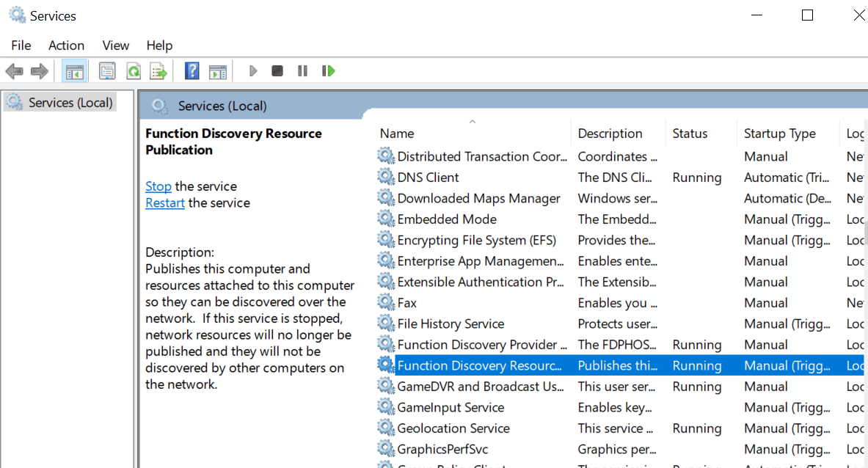Refresh the services list
Screen dimensions: 868x468
point(134,70)
